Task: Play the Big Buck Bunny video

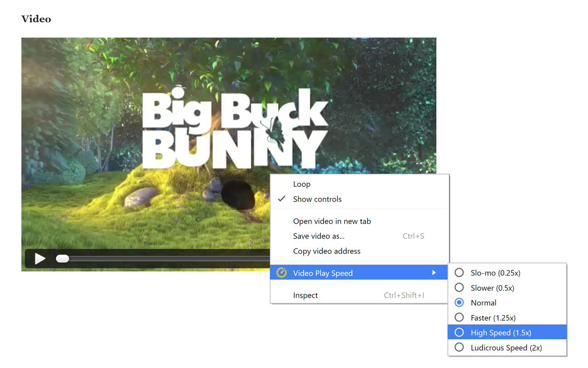Action: click(x=40, y=259)
